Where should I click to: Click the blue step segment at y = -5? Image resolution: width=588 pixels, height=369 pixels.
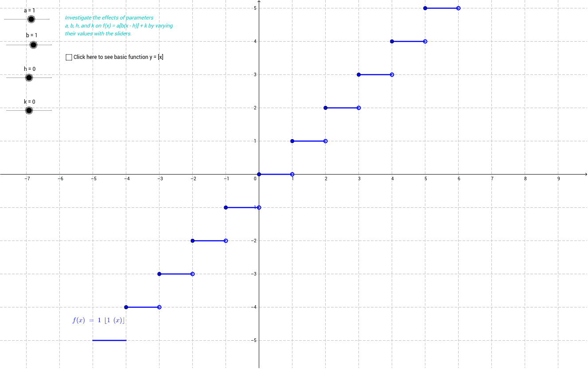click(109, 340)
